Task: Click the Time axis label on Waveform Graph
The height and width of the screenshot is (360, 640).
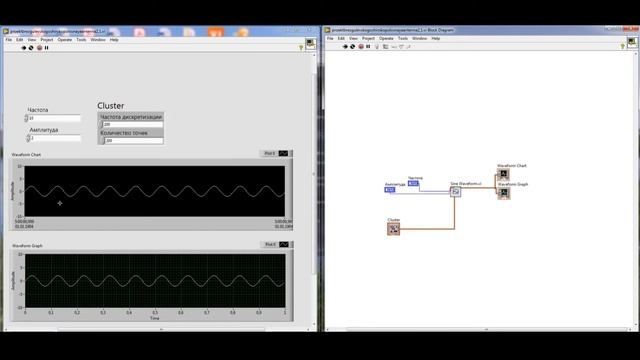Action: pyautogui.click(x=154, y=318)
